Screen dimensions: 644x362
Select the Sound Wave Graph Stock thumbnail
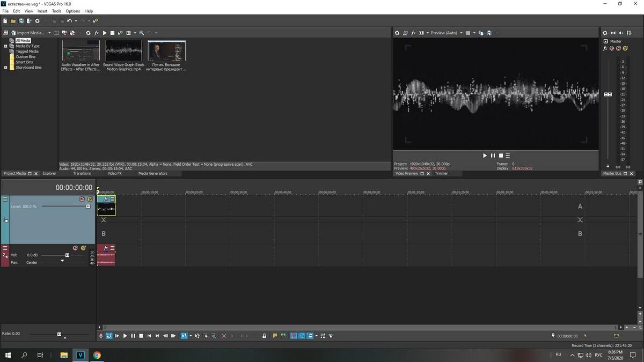pyautogui.click(x=123, y=51)
